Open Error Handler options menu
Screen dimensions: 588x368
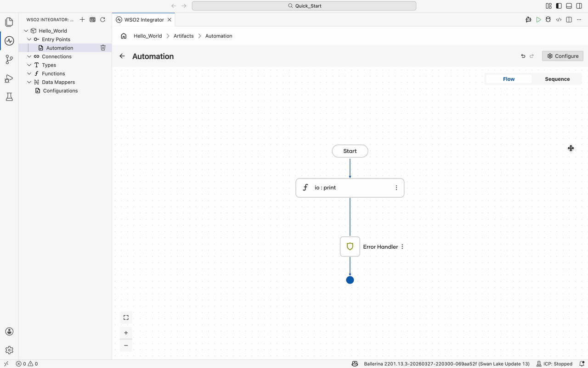pyautogui.click(x=402, y=247)
